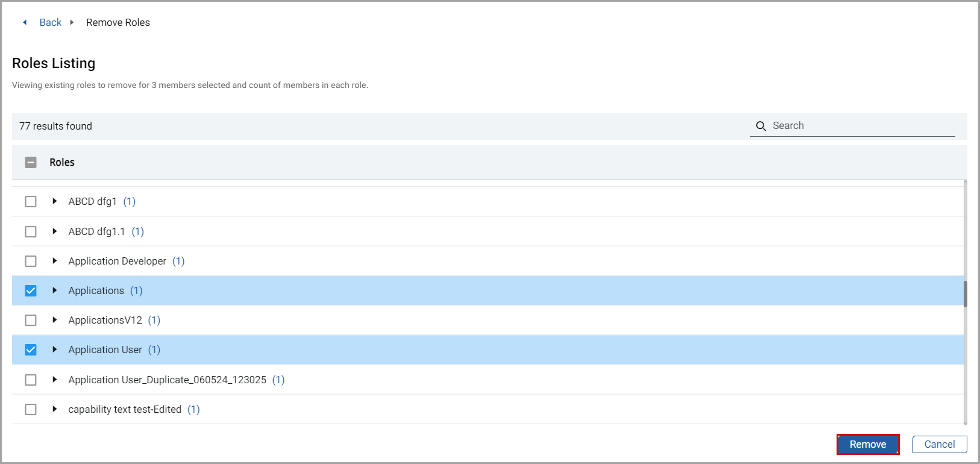
Task: Click the roles list vertical scrollbar
Action: point(965,294)
